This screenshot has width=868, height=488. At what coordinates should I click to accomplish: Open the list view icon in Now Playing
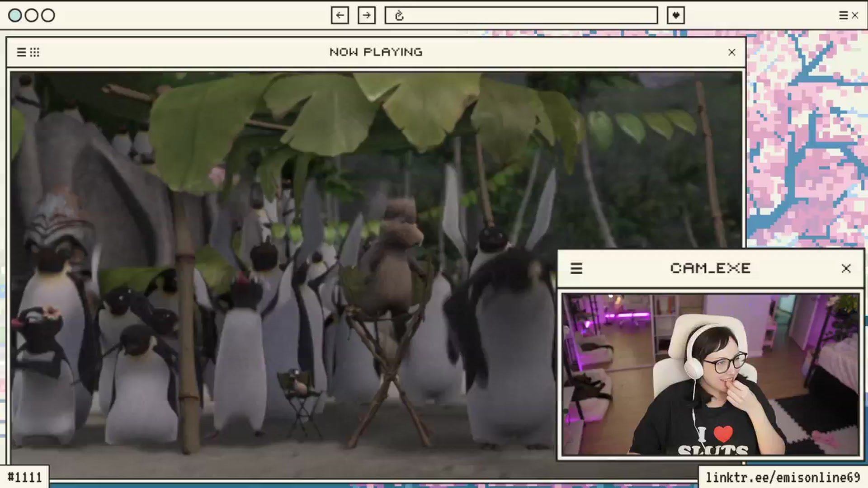click(21, 52)
